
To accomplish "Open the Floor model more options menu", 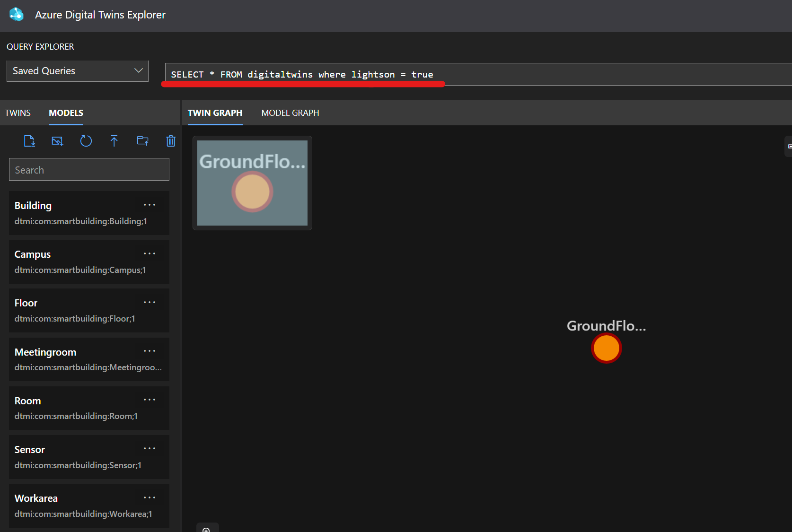I will pyautogui.click(x=150, y=302).
